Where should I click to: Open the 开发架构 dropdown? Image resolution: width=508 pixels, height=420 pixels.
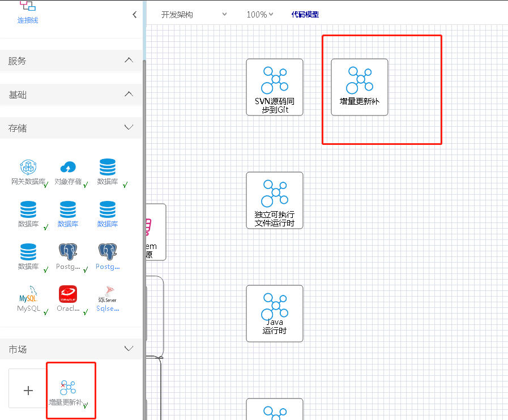pos(194,15)
